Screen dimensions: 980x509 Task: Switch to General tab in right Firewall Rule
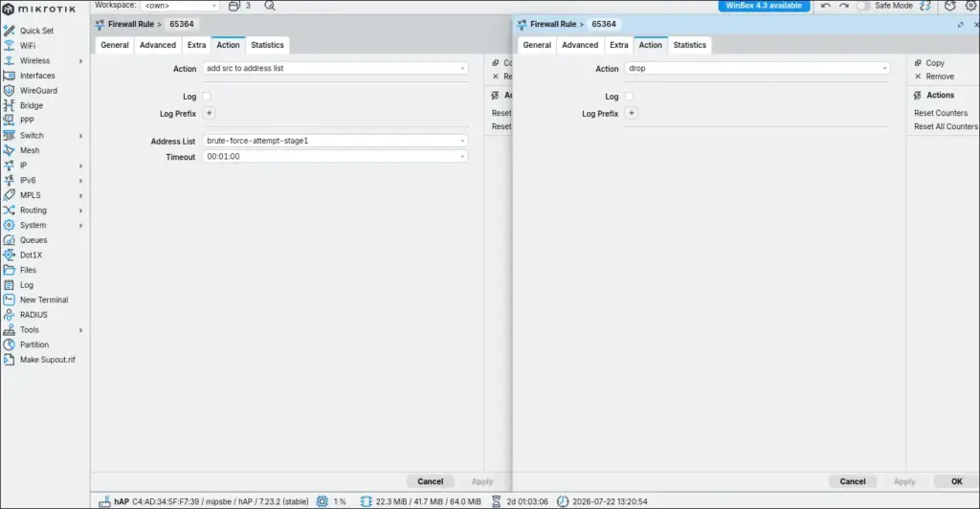coord(537,45)
